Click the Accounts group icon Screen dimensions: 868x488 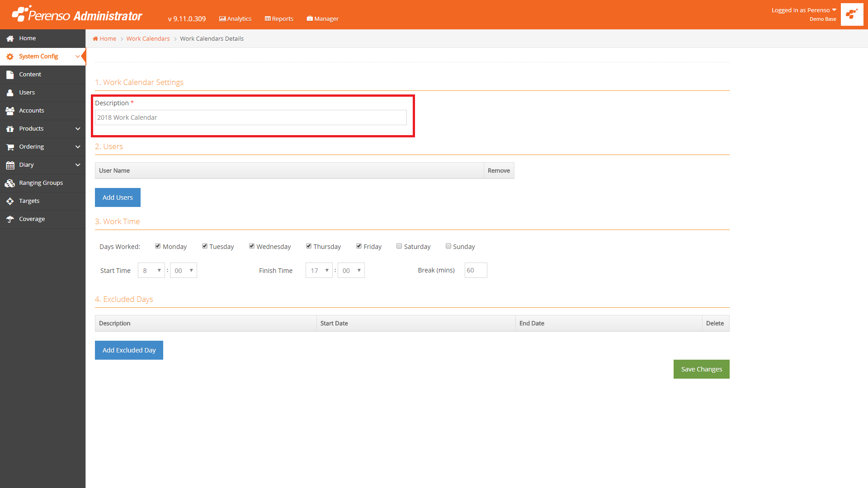(x=10, y=111)
